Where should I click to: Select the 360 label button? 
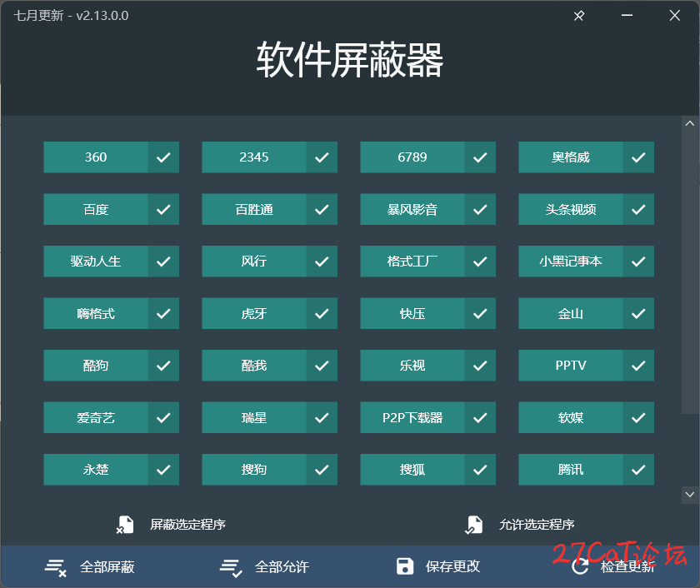pos(96,157)
